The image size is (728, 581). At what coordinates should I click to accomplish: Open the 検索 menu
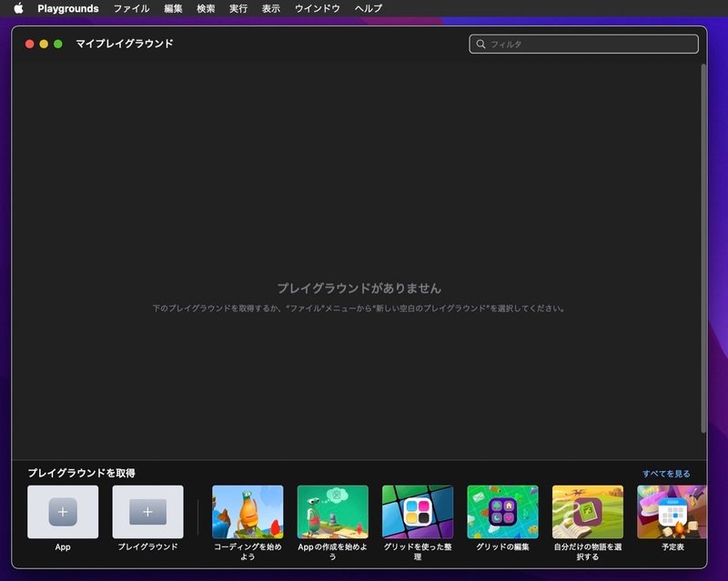[x=206, y=8]
